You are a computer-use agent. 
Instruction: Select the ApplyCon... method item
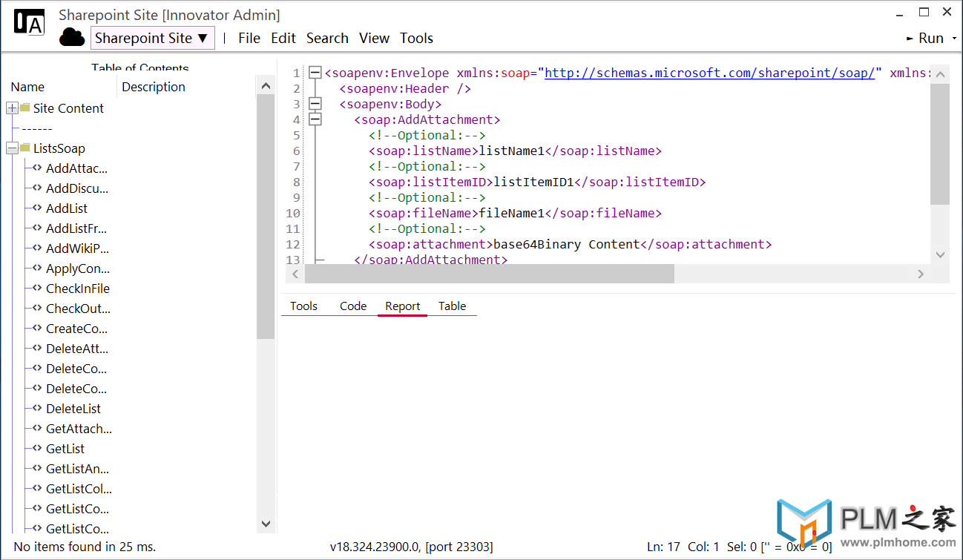coord(78,269)
